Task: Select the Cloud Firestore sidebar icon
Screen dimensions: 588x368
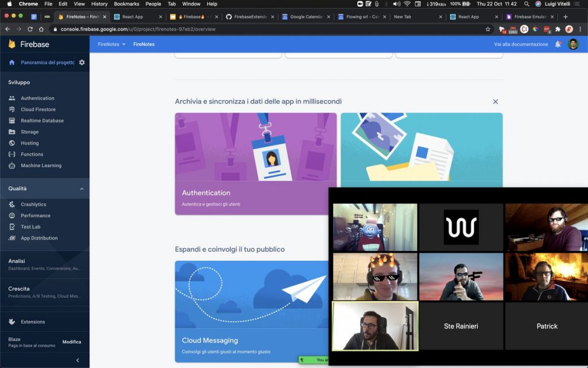Action: (x=12, y=109)
